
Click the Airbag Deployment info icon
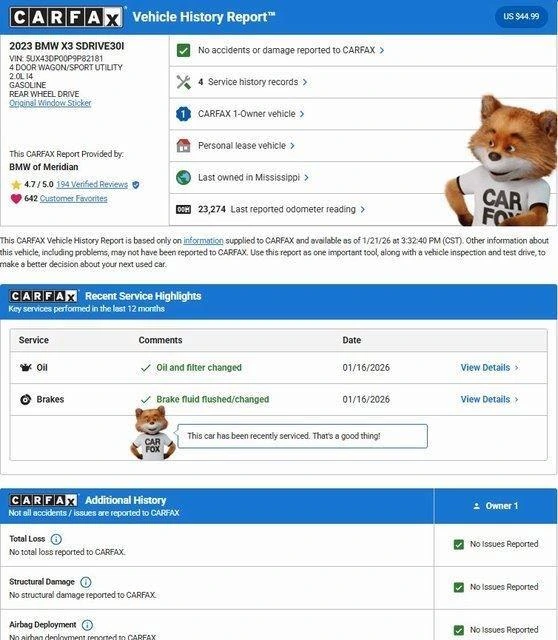click(x=87, y=625)
